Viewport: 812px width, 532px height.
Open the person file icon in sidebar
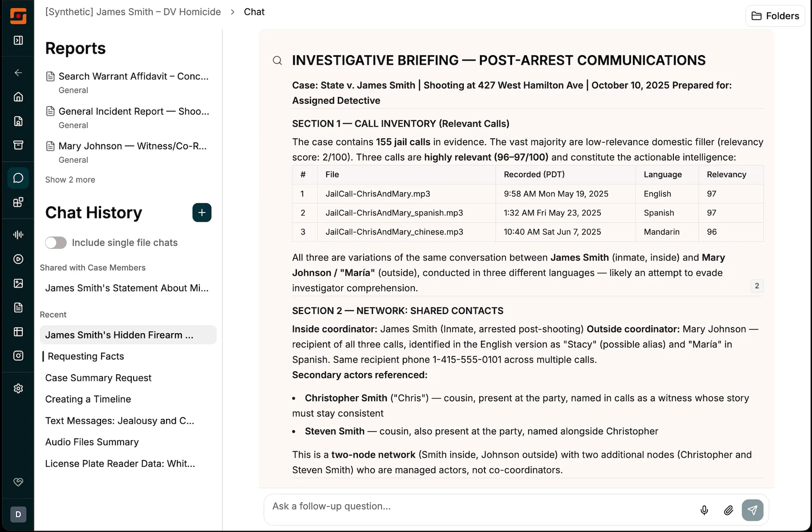point(18,121)
